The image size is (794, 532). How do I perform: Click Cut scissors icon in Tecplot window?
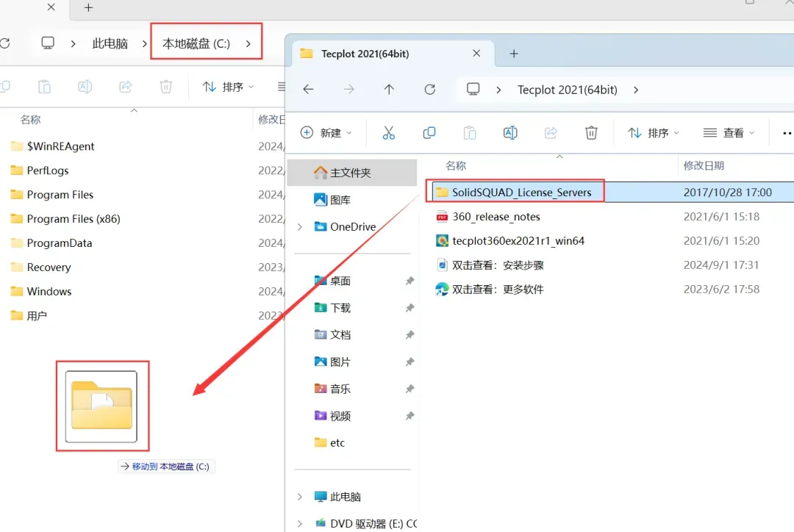[x=388, y=133]
